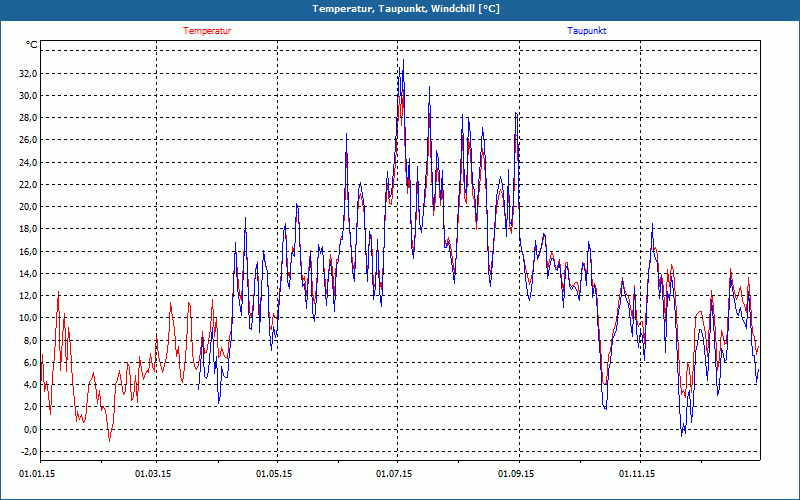The width and height of the screenshot is (800, 500).
Task: Click the 01.09.15 date label
Action: (516, 474)
